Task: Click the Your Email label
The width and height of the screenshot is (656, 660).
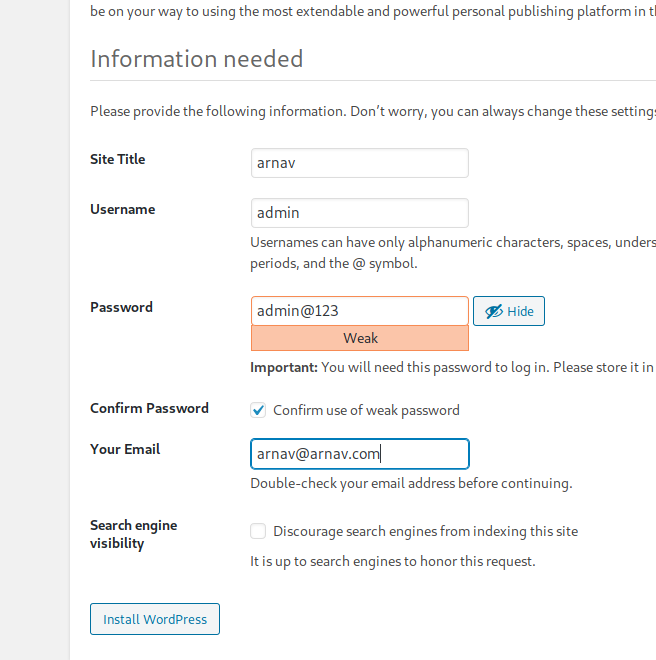Action: pos(125,449)
